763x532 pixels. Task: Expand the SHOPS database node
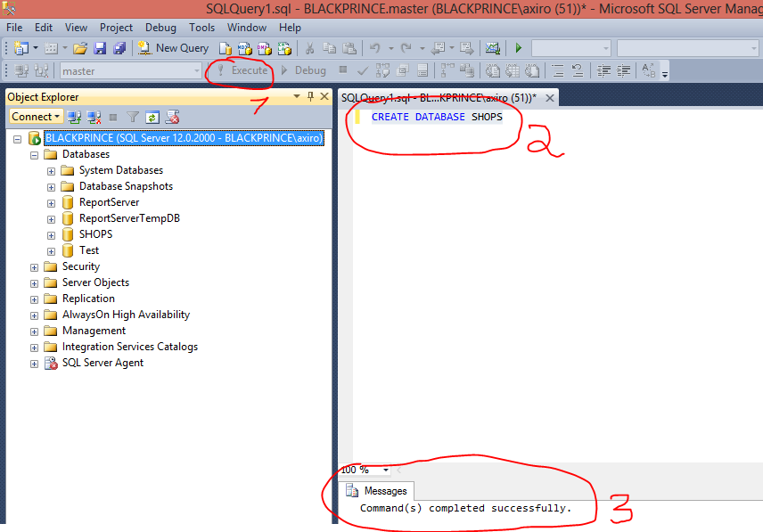(51, 235)
